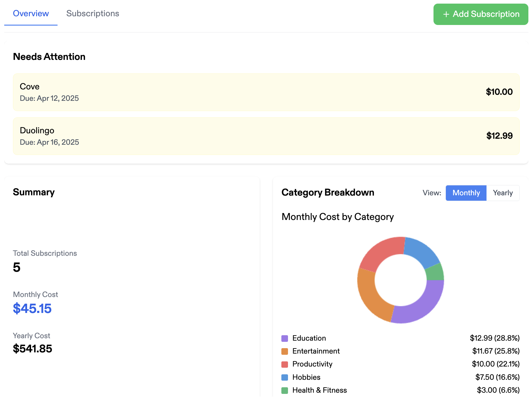532x399 pixels.
Task: Click the orange Entertainment legend swatch
Action: [x=285, y=351]
